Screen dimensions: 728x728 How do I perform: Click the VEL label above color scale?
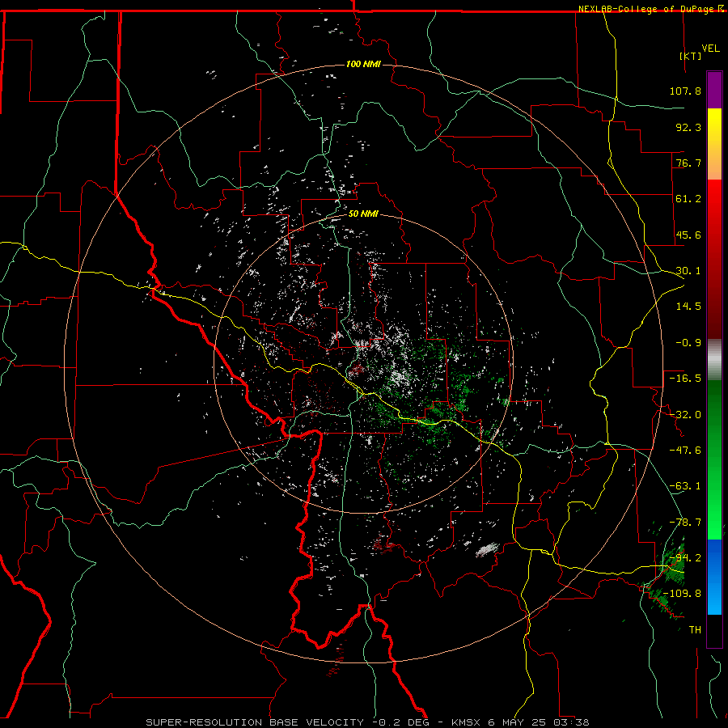pos(710,49)
